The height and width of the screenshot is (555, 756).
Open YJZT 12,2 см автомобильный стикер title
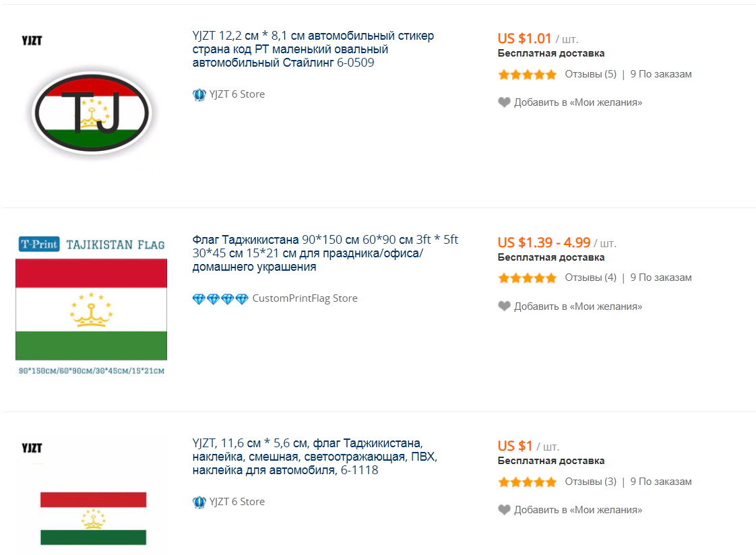(x=313, y=49)
